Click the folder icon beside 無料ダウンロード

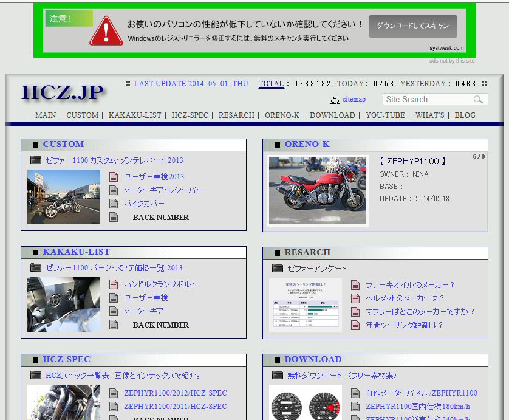278,375
